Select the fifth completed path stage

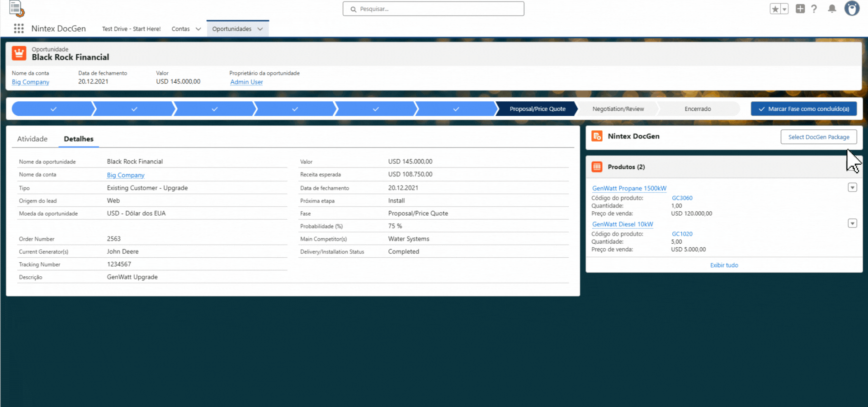375,109
